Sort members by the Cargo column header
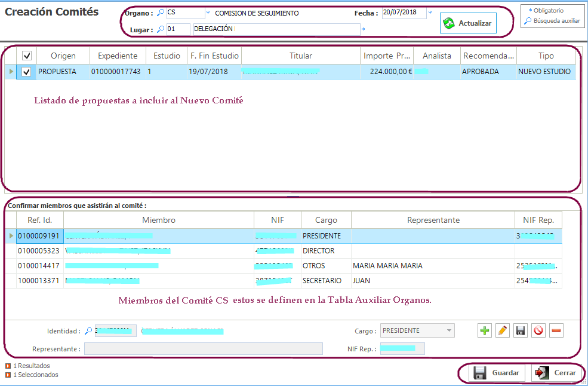Viewport: 588px width, 386px height. pyautogui.click(x=326, y=220)
